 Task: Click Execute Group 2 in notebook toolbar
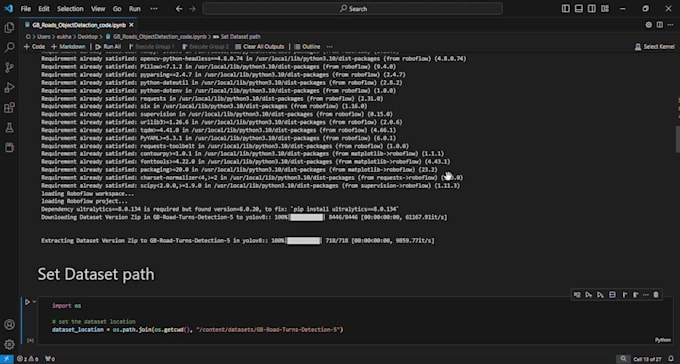(206, 46)
